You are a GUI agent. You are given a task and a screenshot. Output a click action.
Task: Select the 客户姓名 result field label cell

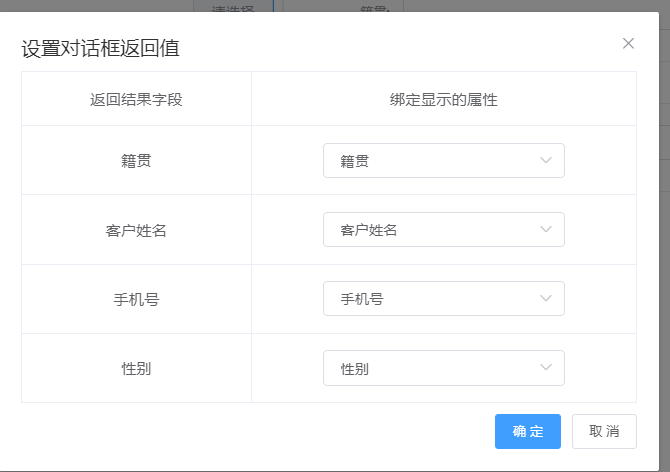coord(136,230)
